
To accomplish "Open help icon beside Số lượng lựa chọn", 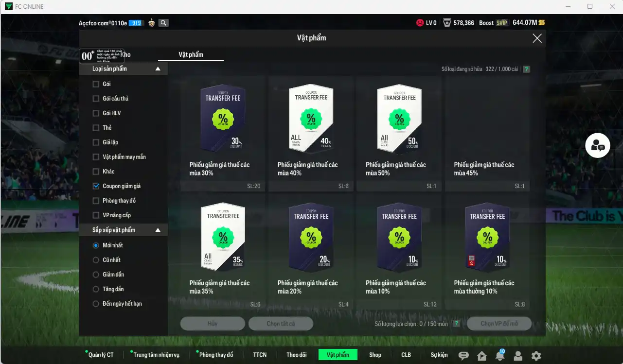I will point(456,324).
